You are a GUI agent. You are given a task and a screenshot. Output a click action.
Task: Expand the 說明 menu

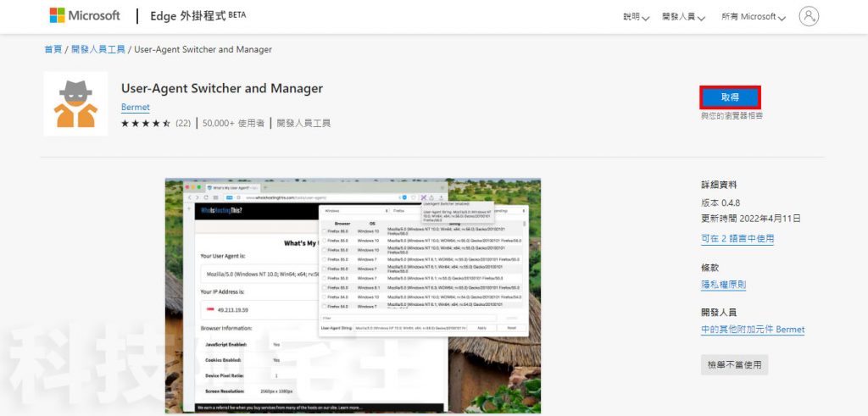[x=636, y=17]
